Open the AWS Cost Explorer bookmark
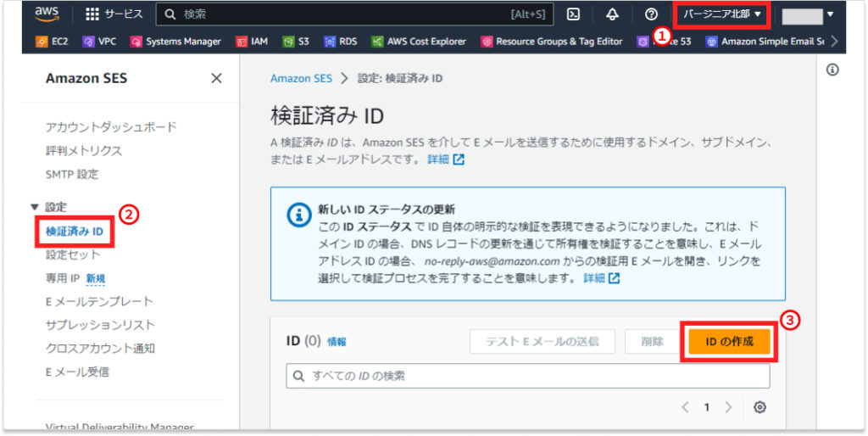868x436 pixels. 419,42
